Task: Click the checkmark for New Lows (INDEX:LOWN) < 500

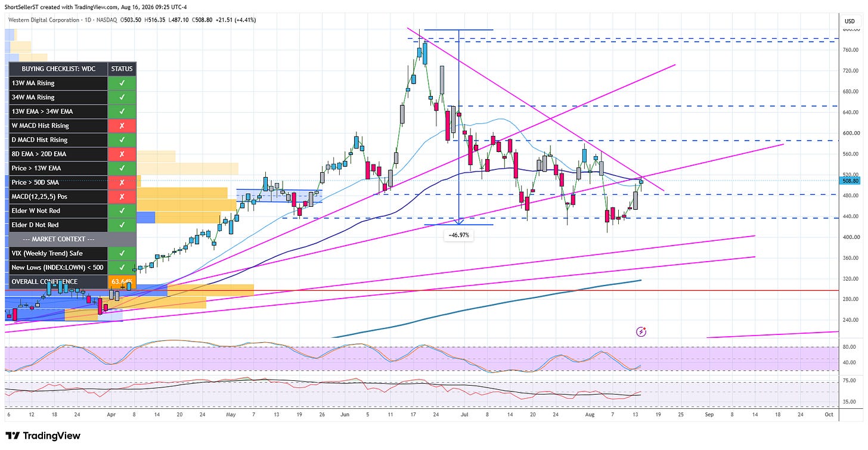Action: click(122, 268)
